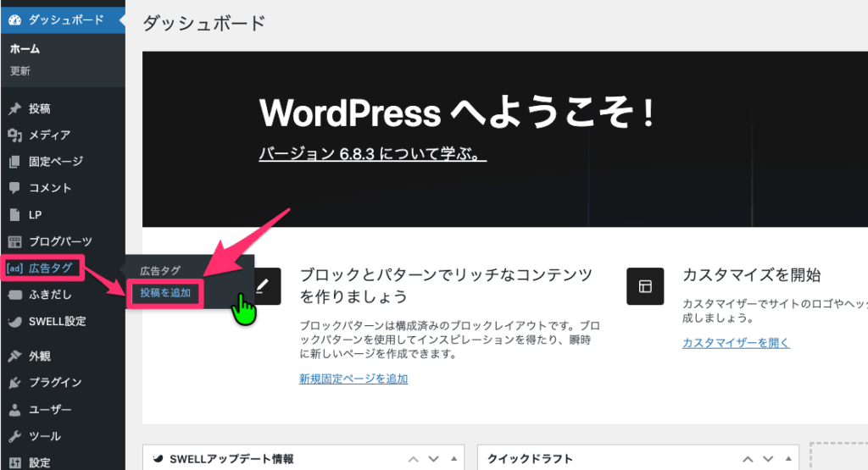Select 投稿を追加 in the 広告タグ flyout
Viewport: 868px width, 470px height.
[165, 293]
